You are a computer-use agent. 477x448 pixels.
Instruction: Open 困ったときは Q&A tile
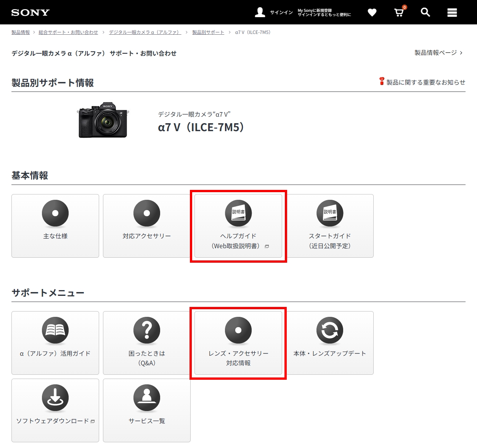tap(147, 343)
